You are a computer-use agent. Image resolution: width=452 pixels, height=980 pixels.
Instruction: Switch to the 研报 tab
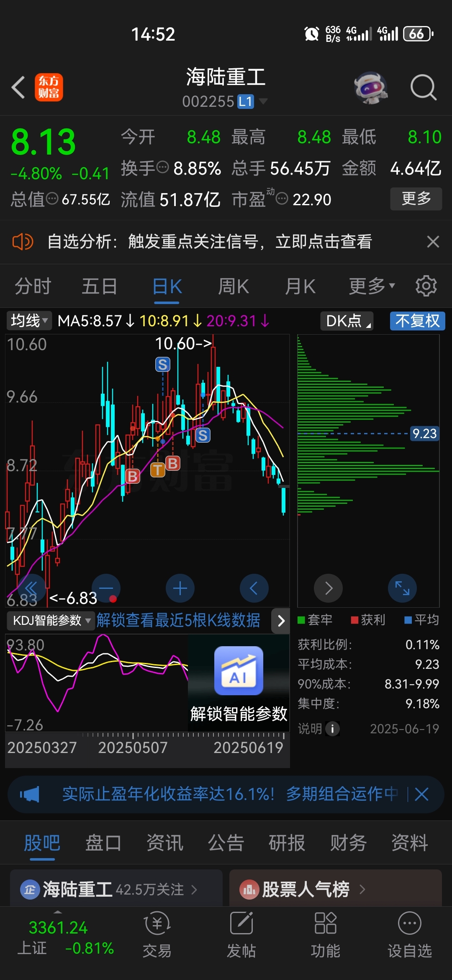tap(287, 843)
